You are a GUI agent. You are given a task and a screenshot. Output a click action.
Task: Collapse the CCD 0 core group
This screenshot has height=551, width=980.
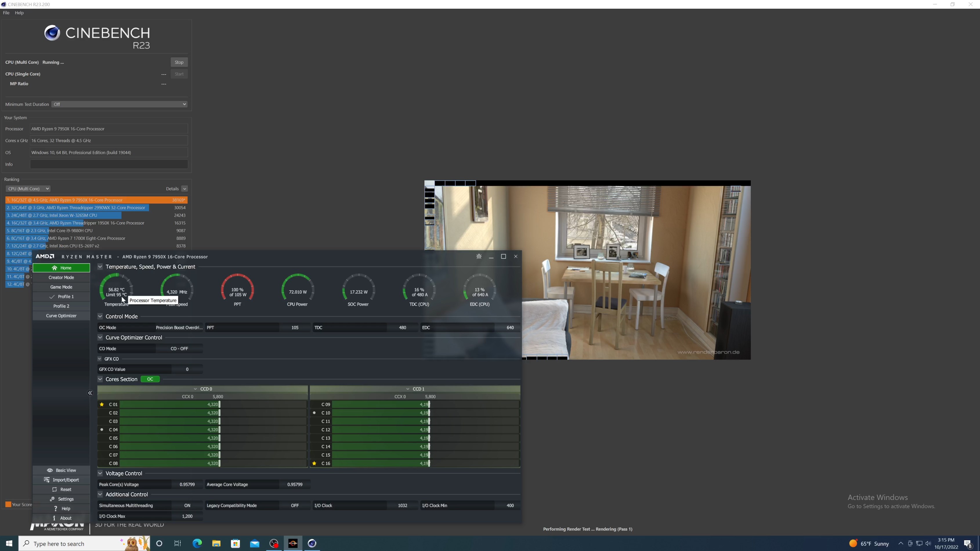point(195,389)
